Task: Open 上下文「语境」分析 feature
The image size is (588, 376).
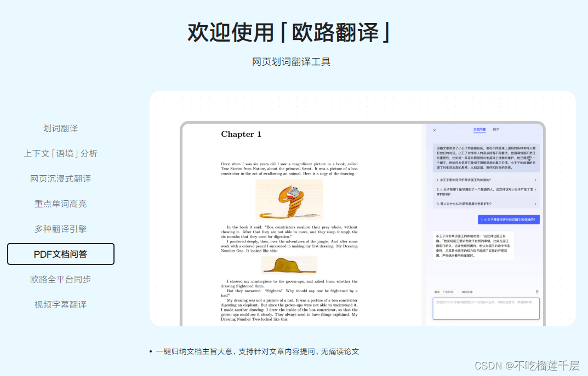Action: click(x=60, y=154)
